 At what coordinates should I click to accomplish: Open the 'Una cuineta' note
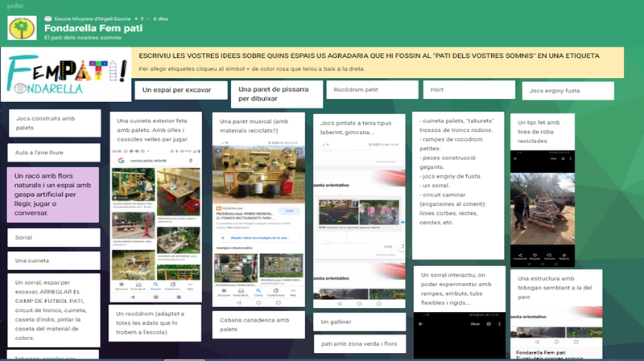coord(54,260)
